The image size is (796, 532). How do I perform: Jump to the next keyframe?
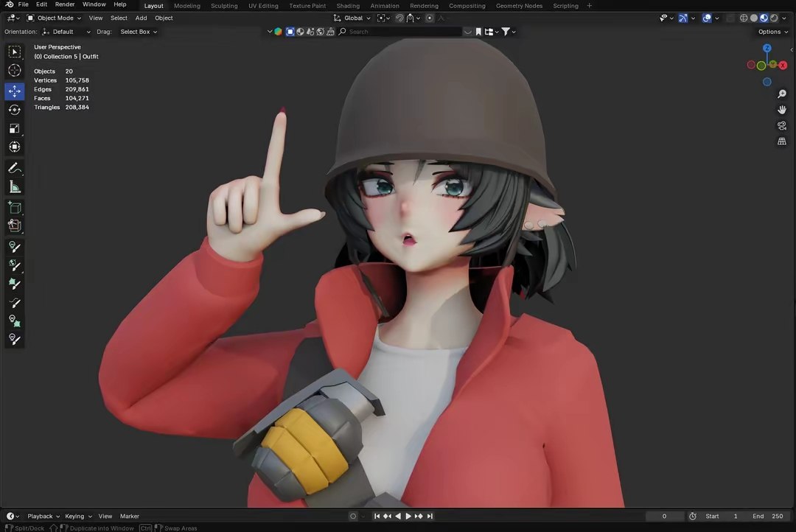coord(419,516)
